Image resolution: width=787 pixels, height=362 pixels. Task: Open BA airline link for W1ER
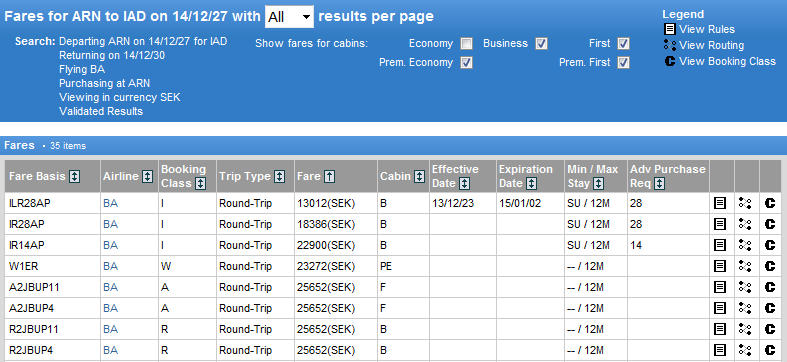(x=110, y=266)
